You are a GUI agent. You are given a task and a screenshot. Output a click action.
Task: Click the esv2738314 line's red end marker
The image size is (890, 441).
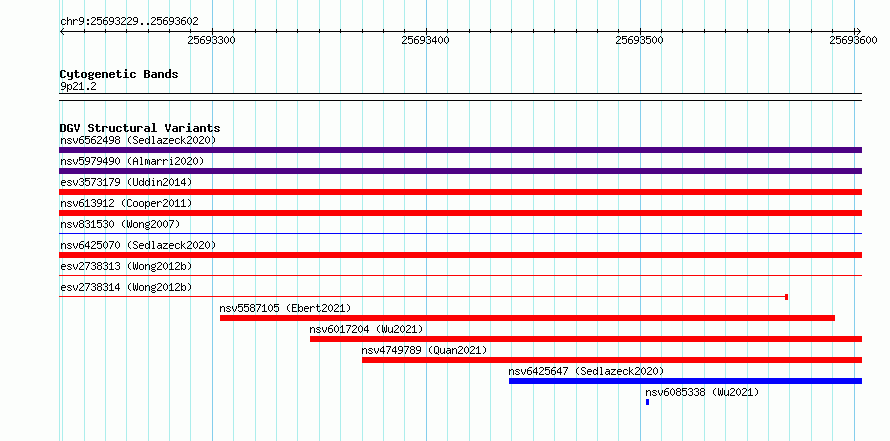[x=786, y=297]
